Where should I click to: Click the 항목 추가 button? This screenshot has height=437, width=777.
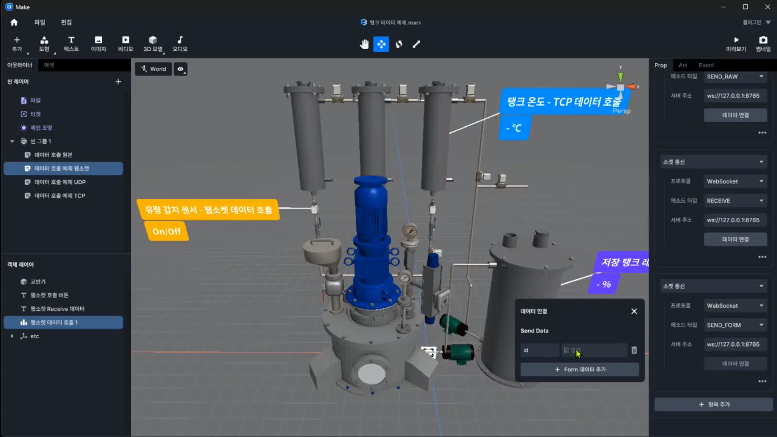pos(713,404)
